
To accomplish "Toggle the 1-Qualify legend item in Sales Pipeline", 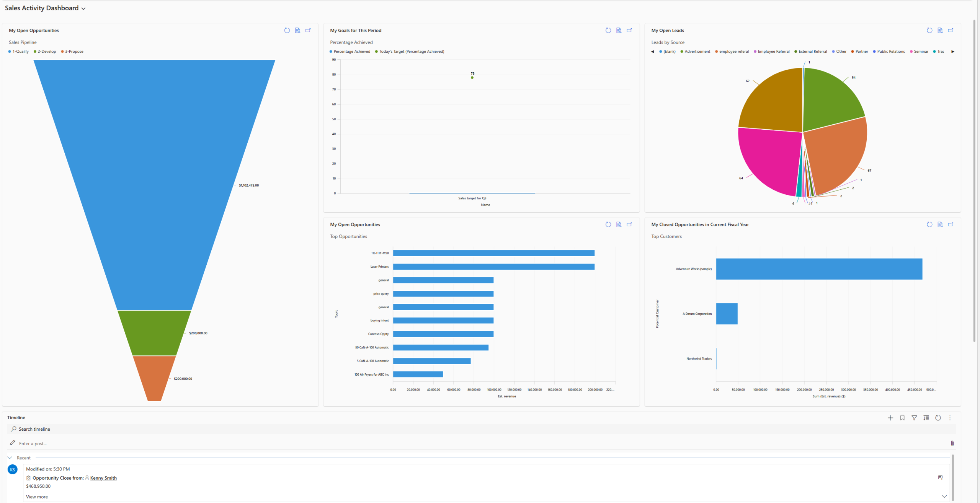I will pos(18,51).
